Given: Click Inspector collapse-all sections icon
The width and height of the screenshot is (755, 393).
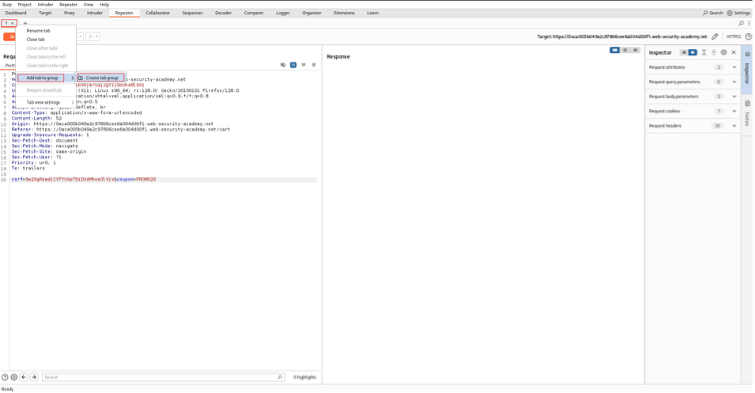Looking at the screenshot, I should pyautogui.click(x=714, y=52).
